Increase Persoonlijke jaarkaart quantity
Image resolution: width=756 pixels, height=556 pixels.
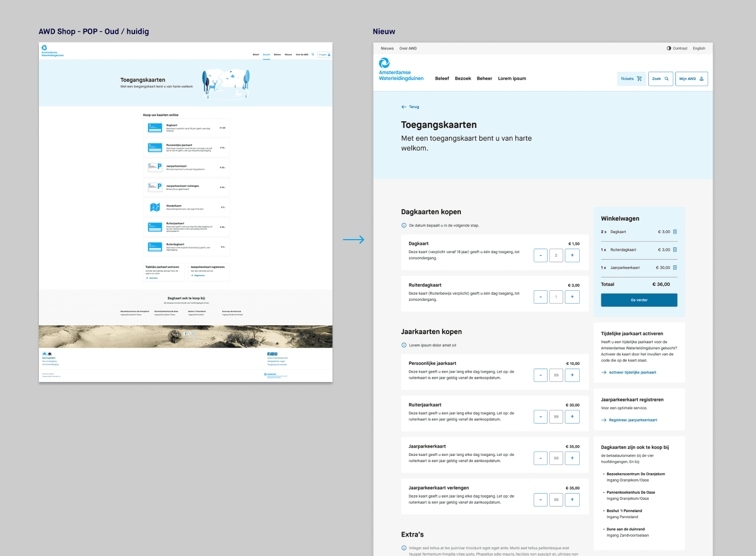(x=572, y=375)
